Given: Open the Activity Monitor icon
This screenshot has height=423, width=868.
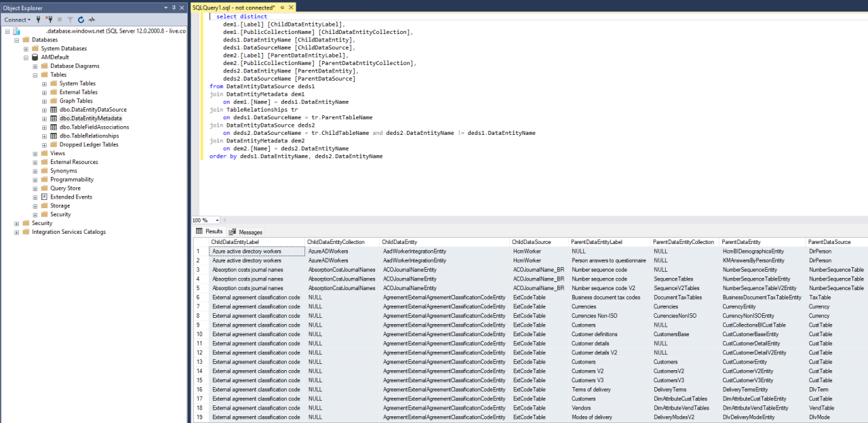Looking at the screenshot, I should pos(92,20).
